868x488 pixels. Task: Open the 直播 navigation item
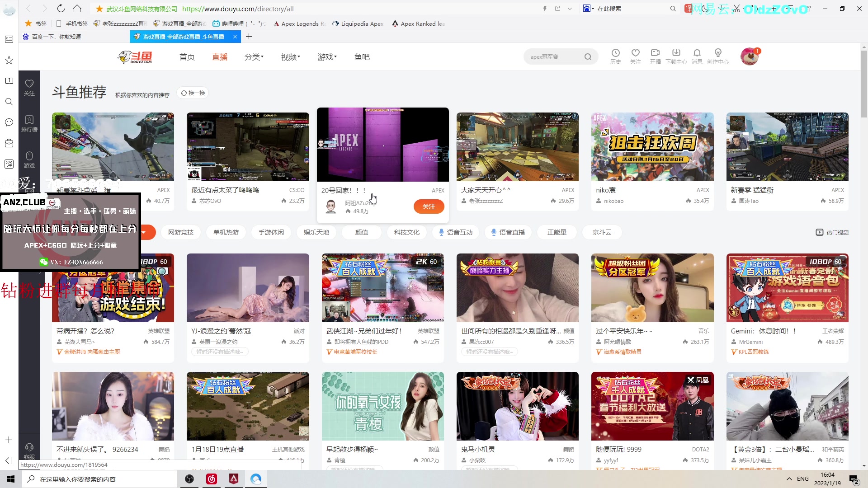click(x=220, y=57)
